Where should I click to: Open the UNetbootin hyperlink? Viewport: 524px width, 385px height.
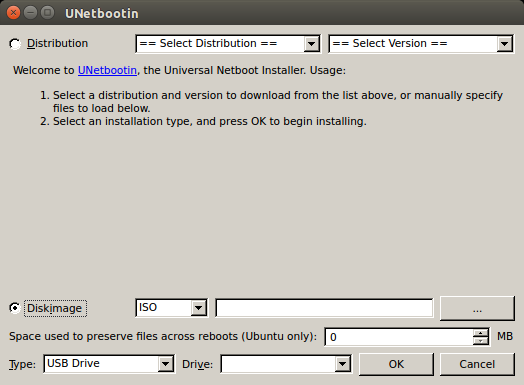(x=107, y=71)
